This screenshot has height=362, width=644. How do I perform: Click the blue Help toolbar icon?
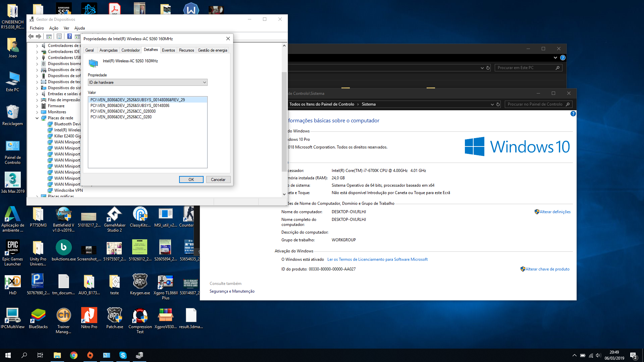pos(69,36)
